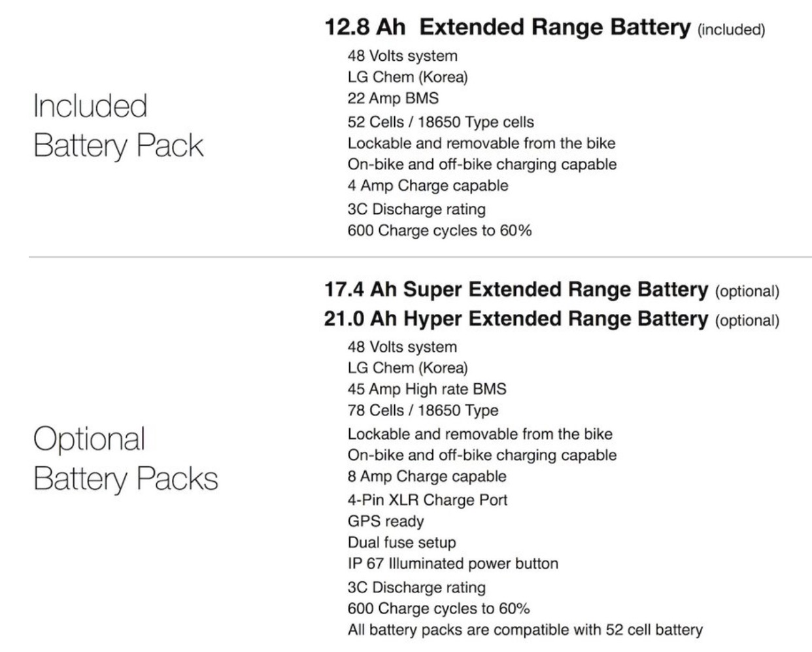Click the 12.8 Ah Extended Range Battery heading
The image size is (812, 652).
pyautogui.click(x=507, y=27)
